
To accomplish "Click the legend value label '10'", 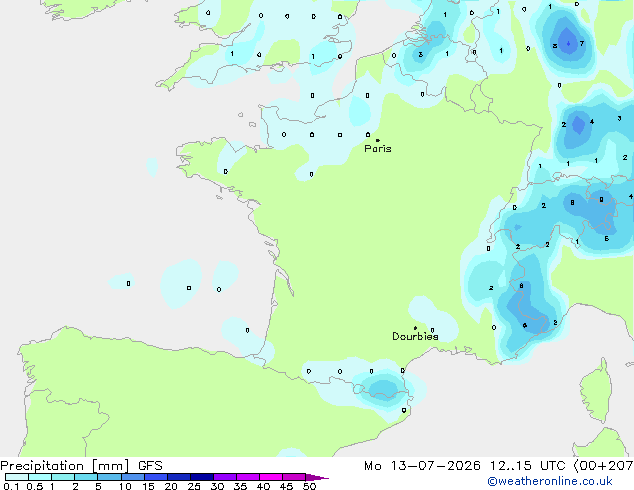I will click(x=125, y=486).
